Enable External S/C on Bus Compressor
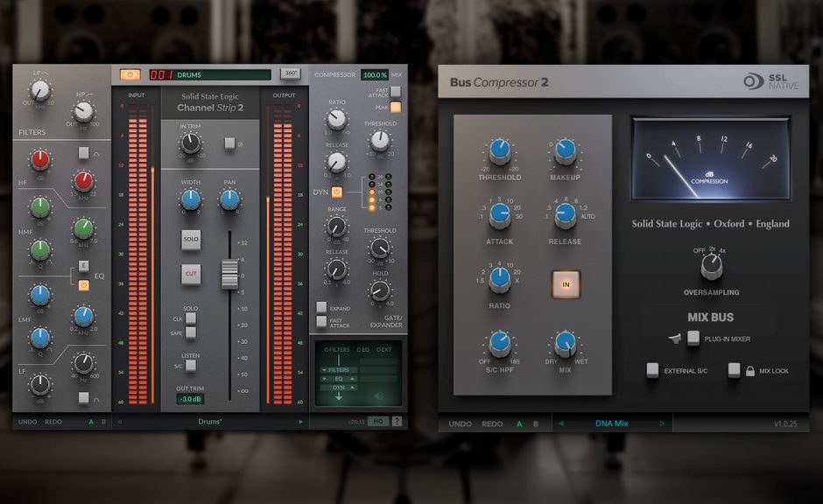 click(x=652, y=370)
